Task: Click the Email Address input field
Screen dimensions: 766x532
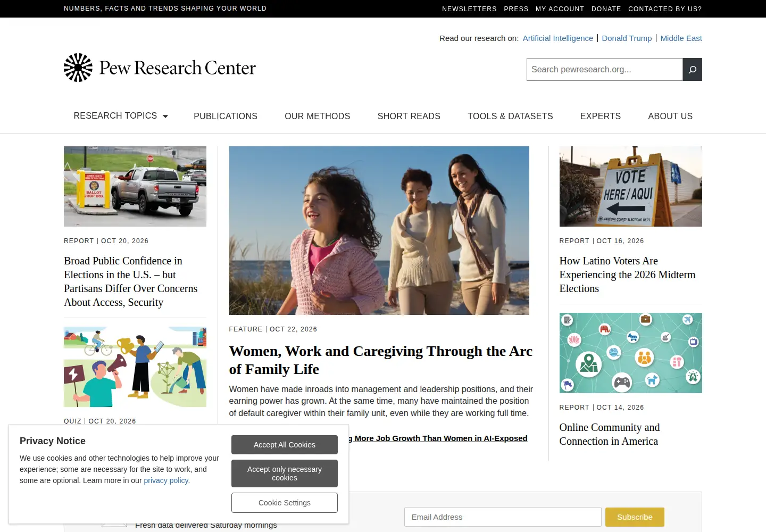Action: coord(503,517)
